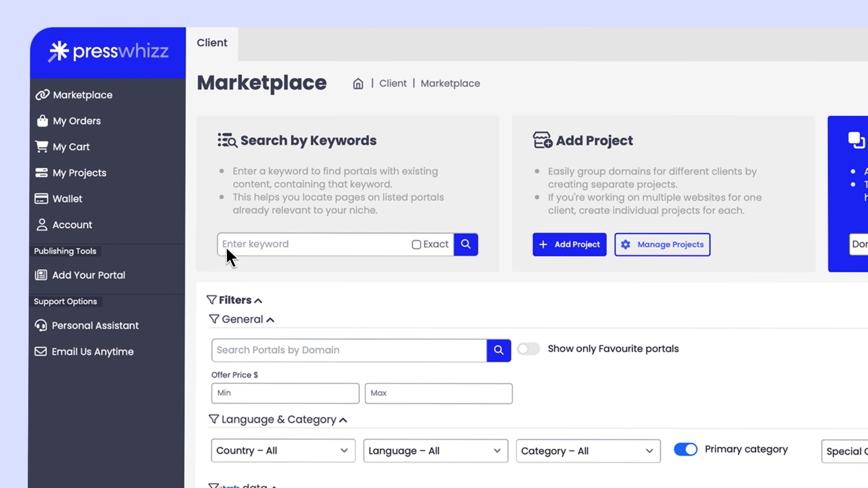Image resolution: width=868 pixels, height=488 pixels.
Task: Open My Projects in sidebar
Action: coord(71,173)
